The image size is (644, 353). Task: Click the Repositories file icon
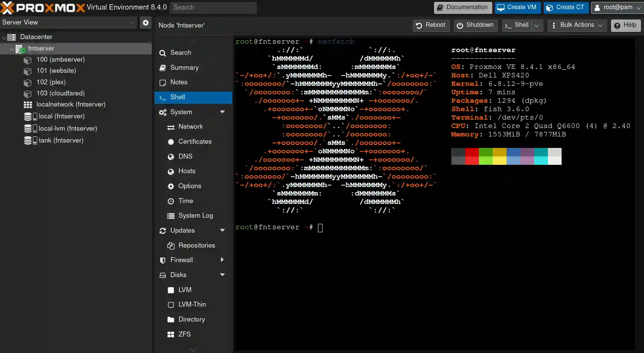tap(171, 246)
